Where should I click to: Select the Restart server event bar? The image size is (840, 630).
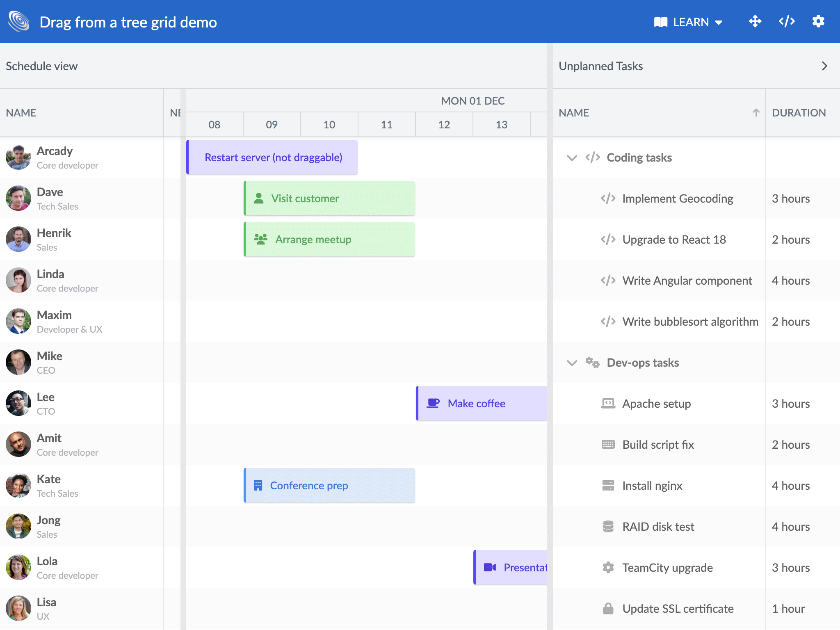point(273,157)
